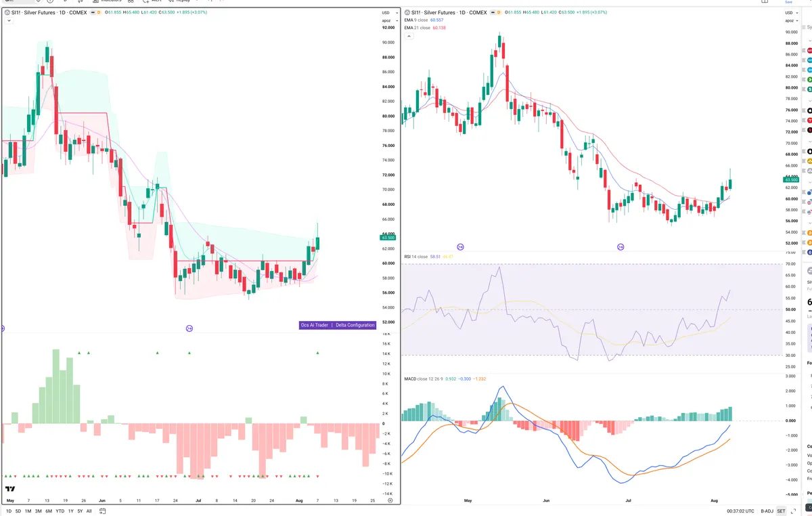812x516 pixels.
Task: Click the Ocs Ai Trader Delta Configuration label
Action: coord(337,325)
